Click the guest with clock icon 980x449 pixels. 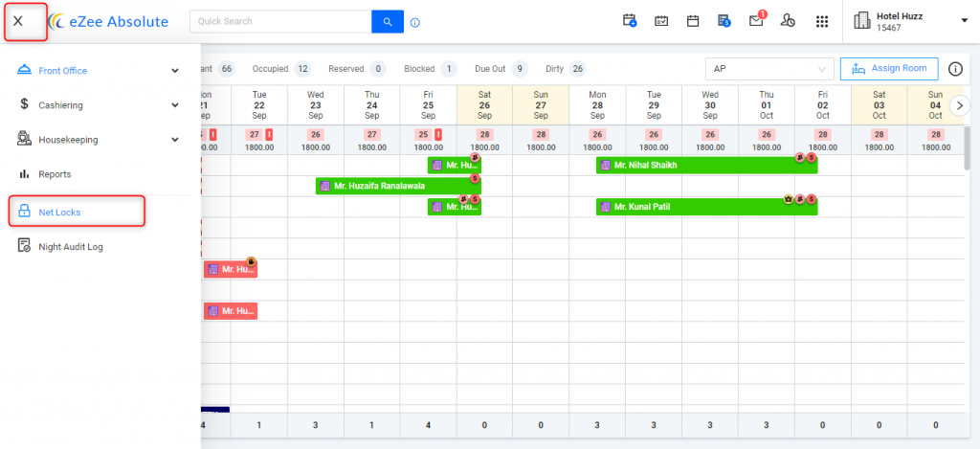pyautogui.click(x=788, y=21)
